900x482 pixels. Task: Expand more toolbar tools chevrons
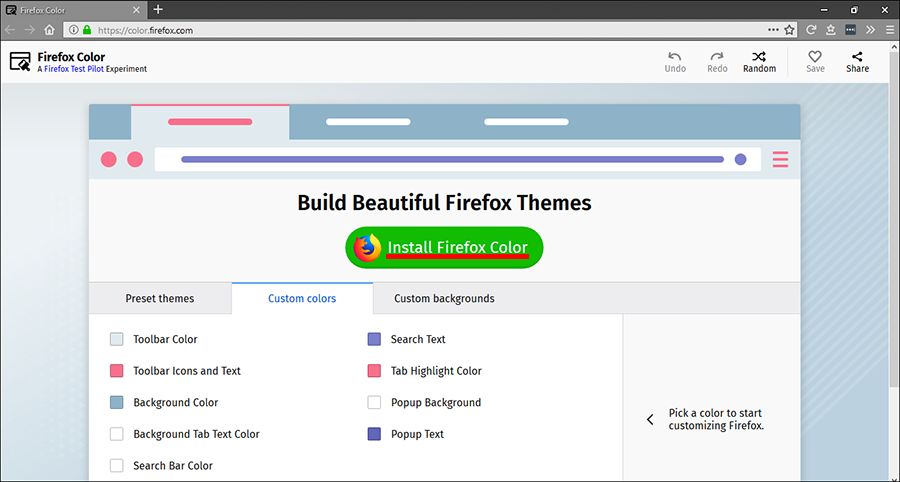pos(870,30)
